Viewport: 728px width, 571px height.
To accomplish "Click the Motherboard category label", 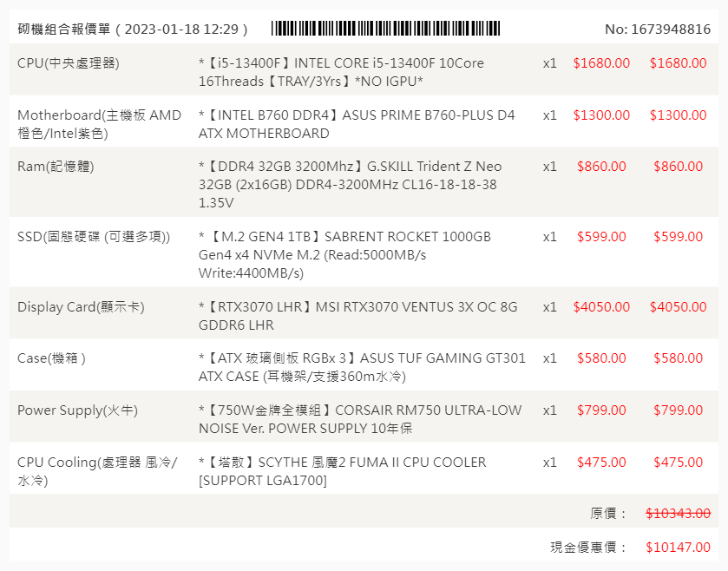I will point(100,124).
